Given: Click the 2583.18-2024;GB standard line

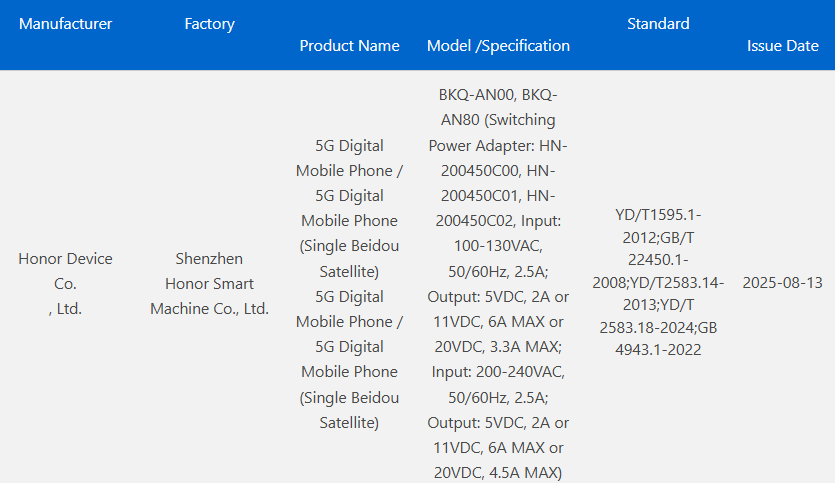Looking at the screenshot, I should click(658, 326).
